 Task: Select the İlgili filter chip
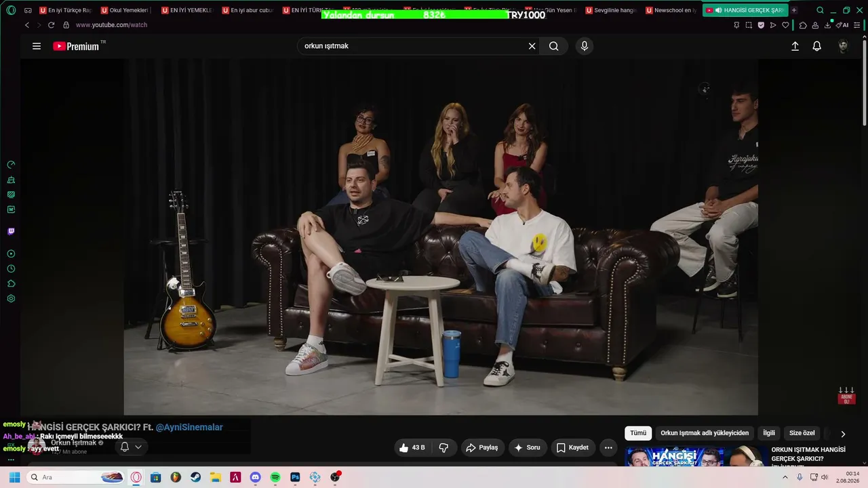click(x=769, y=433)
